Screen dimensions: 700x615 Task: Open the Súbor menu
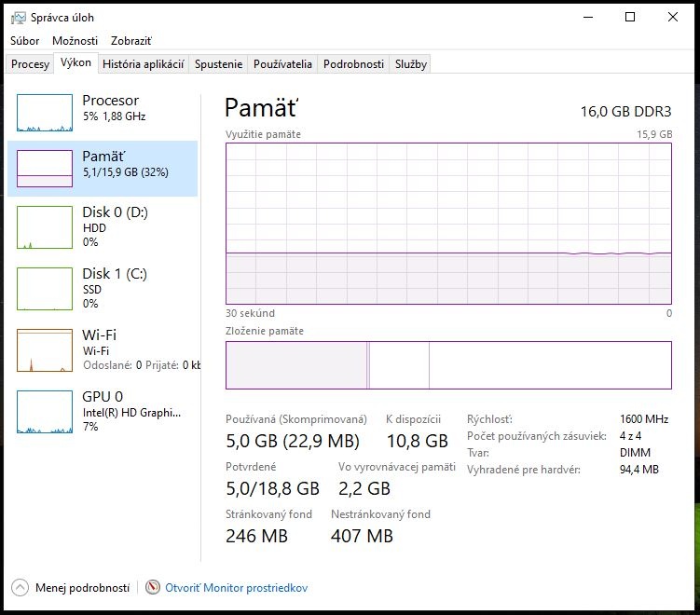click(25, 41)
